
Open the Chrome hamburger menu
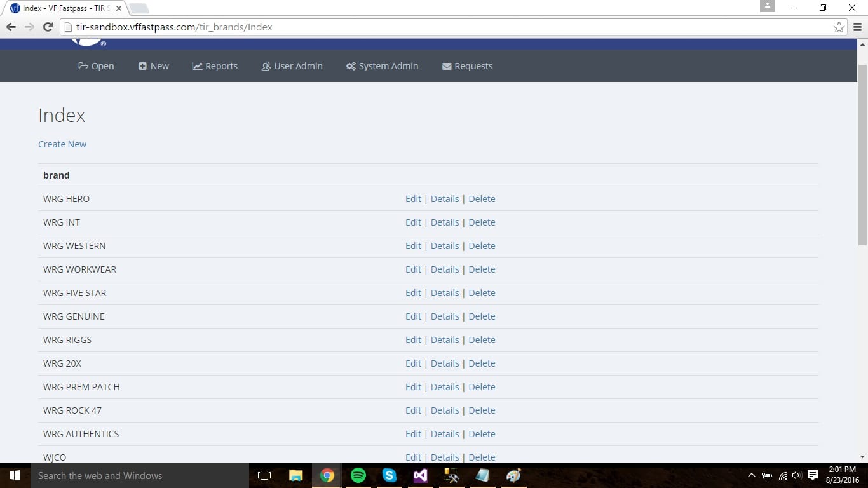[857, 27]
